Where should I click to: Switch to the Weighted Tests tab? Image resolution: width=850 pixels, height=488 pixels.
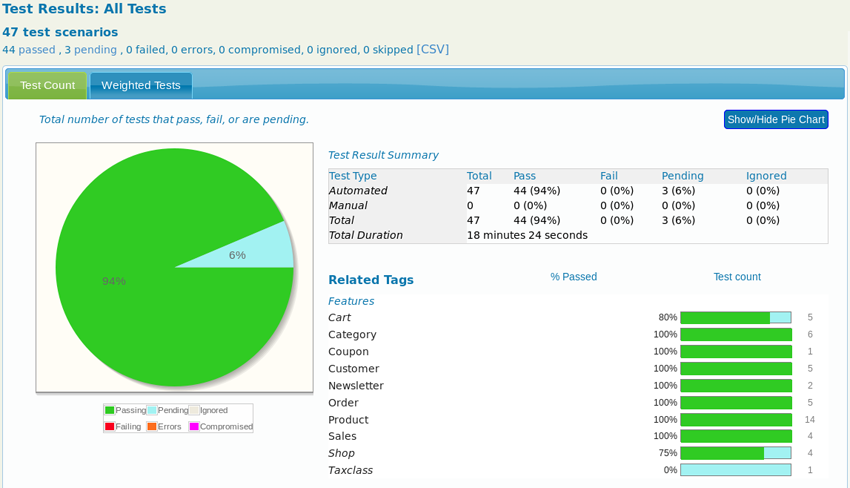click(141, 86)
